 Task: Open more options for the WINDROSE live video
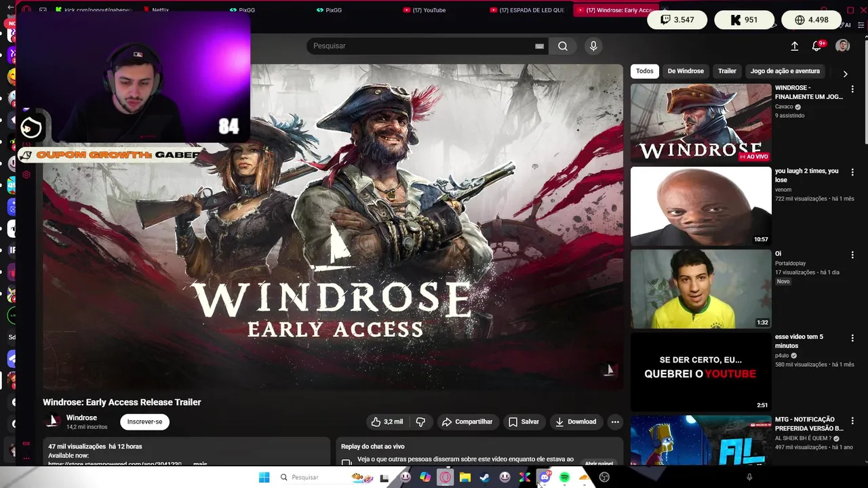point(852,89)
